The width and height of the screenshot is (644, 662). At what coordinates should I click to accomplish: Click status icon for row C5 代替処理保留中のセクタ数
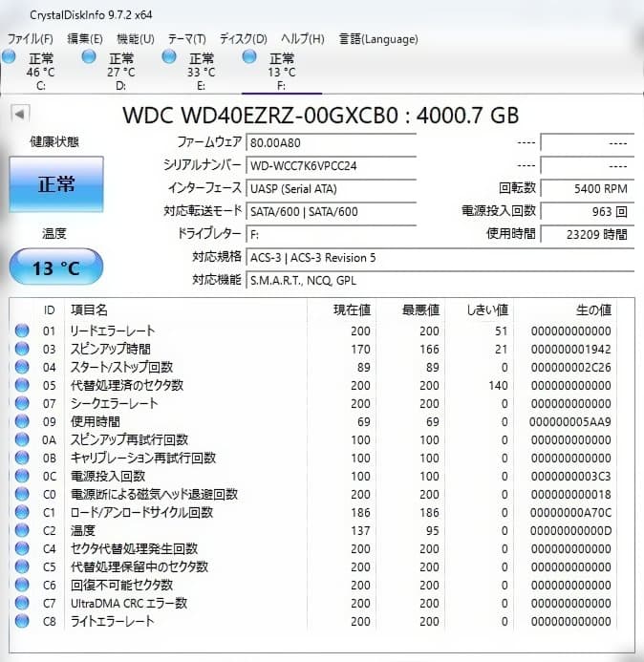tap(22, 566)
